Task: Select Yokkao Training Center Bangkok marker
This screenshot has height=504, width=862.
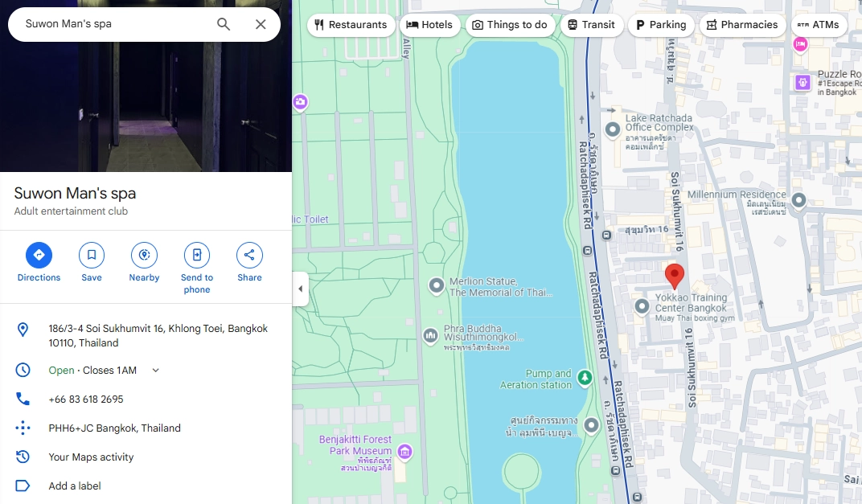Action: (x=642, y=306)
